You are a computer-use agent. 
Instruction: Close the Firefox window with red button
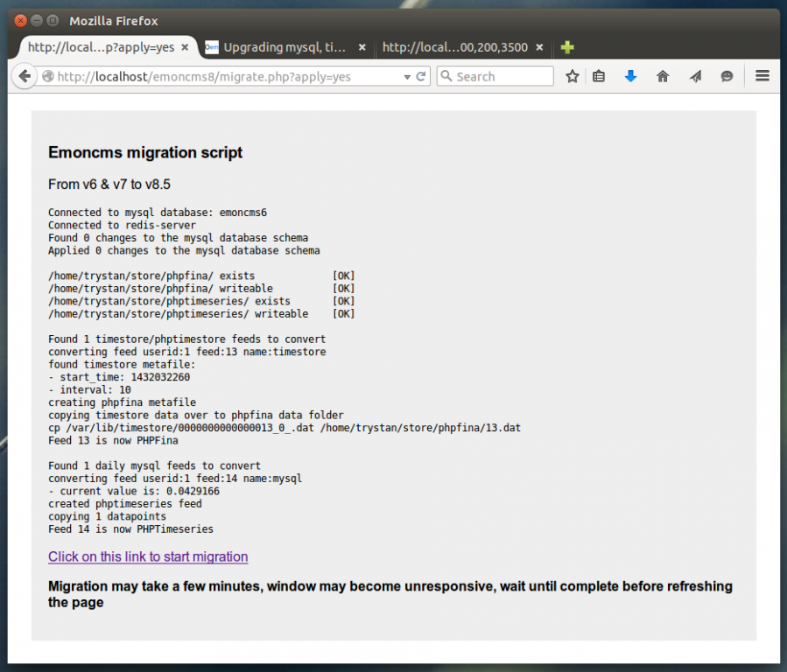tap(21, 20)
